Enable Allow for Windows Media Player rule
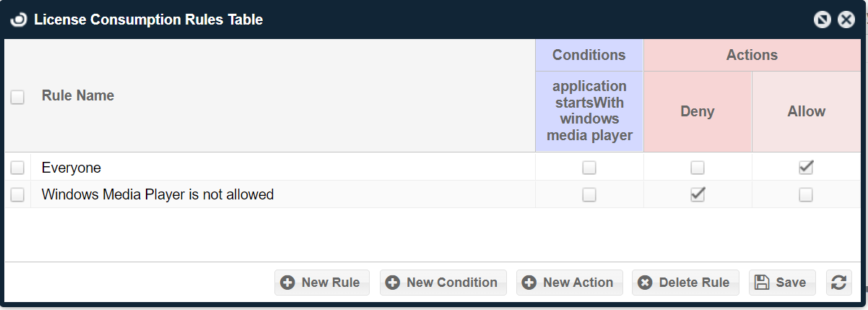Viewport: 868px width, 310px height. coord(806,194)
